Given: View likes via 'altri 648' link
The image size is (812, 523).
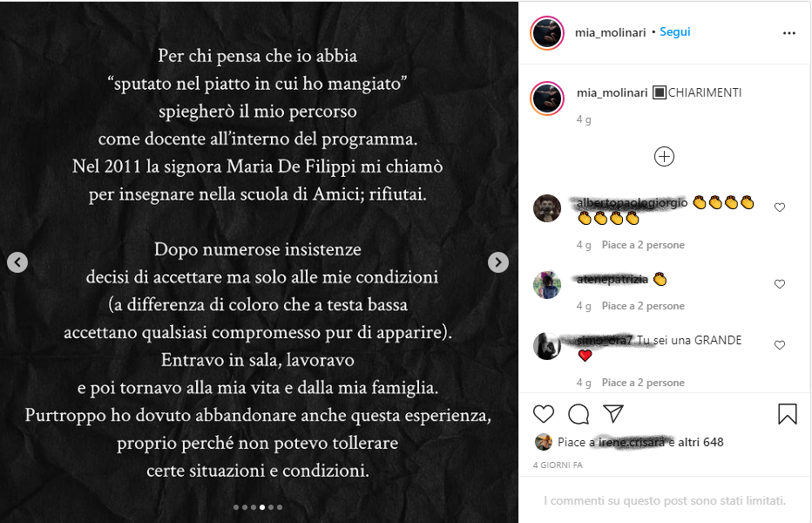Looking at the screenshot, I should point(700,442).
